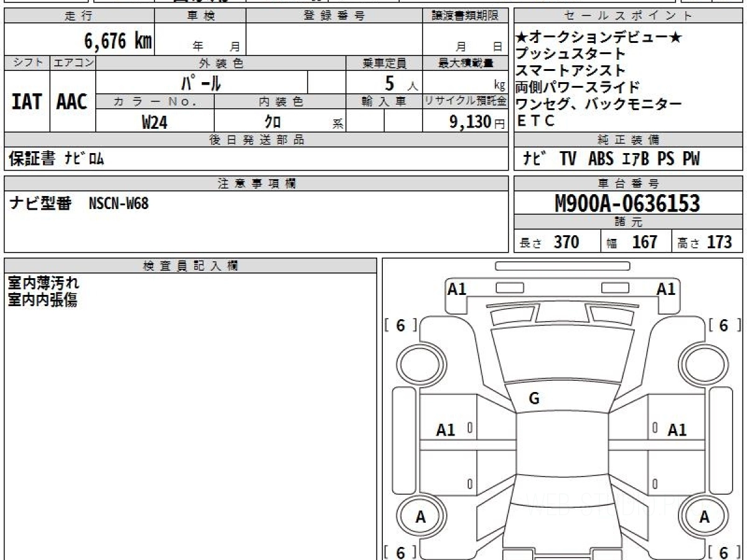The width and height of the screenshot is (747, 560).
Task: Select the 6,676 km mileage value
Action: [118, 41]
